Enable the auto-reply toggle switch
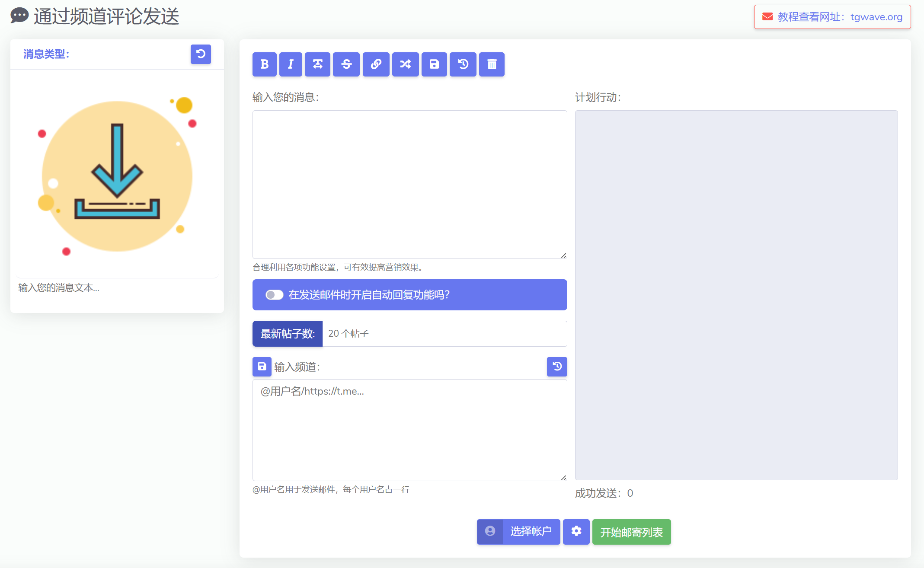The height and width of the screenshot is (568, 924). point(275,295)
